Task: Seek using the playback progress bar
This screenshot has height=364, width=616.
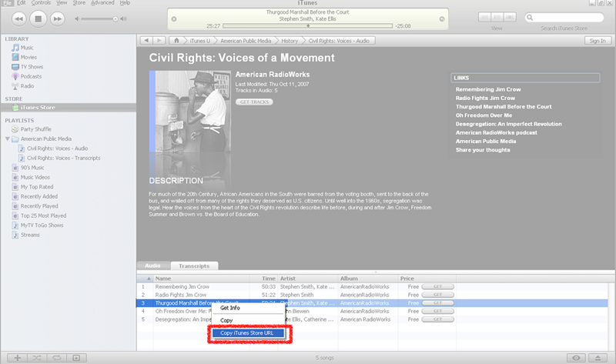Action: click(307, 26)
